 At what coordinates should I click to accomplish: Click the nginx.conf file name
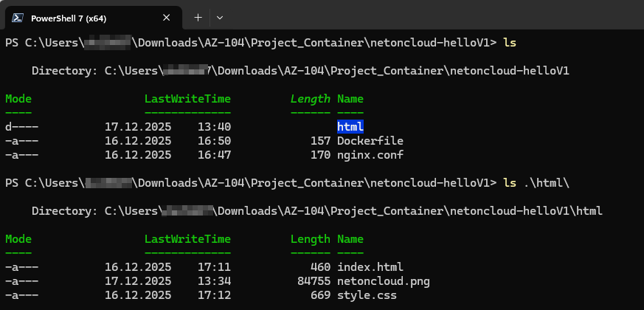coord(370,154)
